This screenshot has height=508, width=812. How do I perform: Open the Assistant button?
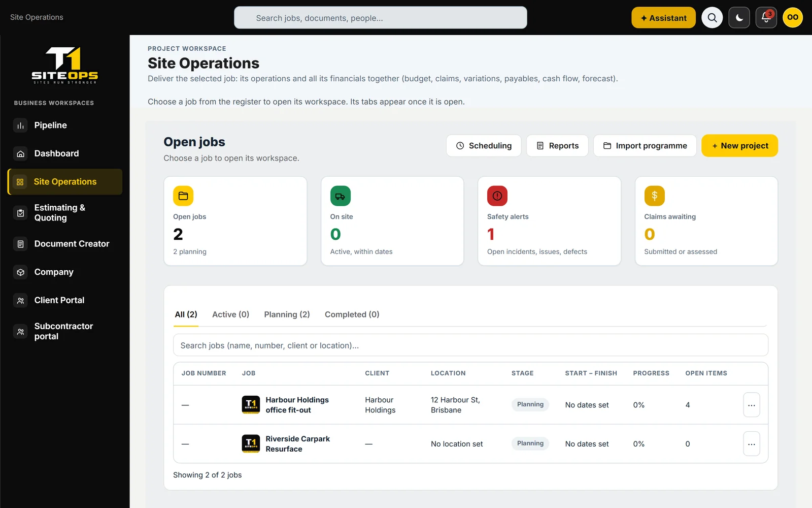(x=664, y=18)
